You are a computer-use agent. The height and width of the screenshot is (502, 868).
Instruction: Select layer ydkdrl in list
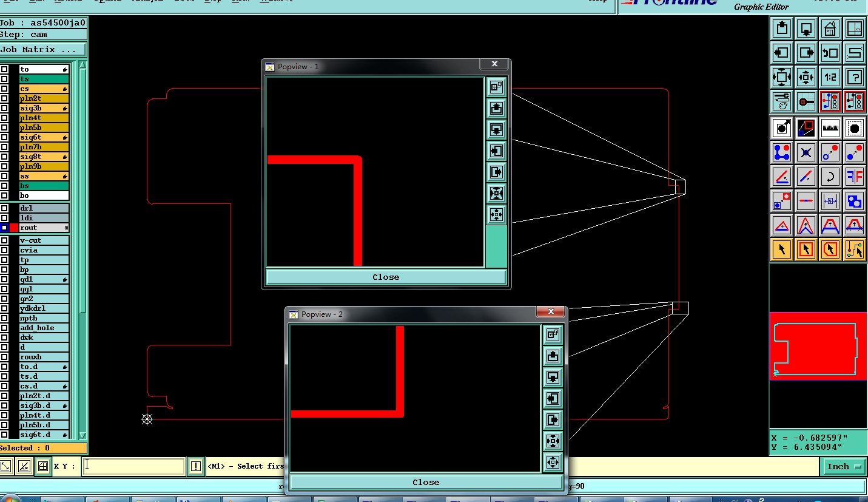[44, 308]
